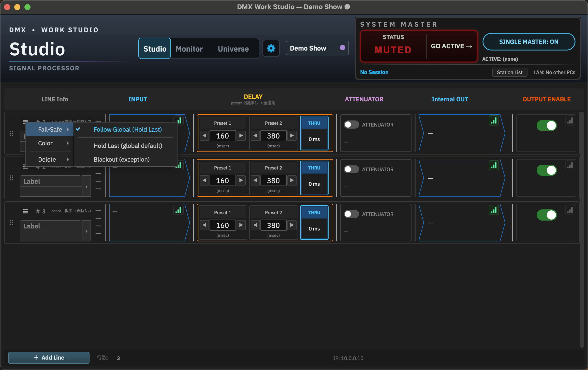
Task: Click signal icon in line 3 OUTPUT ENABLE
Action: (x=570, y=210)
